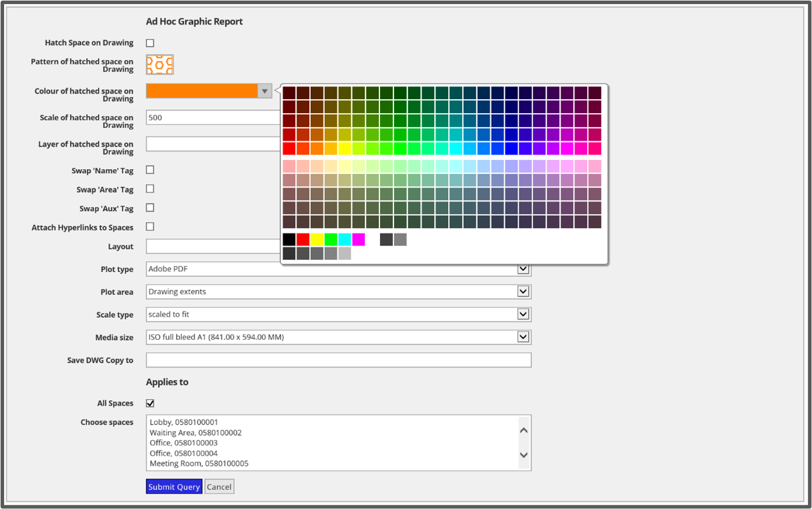Expand the Plot type dropdown
The height and width of the screenshot is (509, 812).
[x=523, y=269]
